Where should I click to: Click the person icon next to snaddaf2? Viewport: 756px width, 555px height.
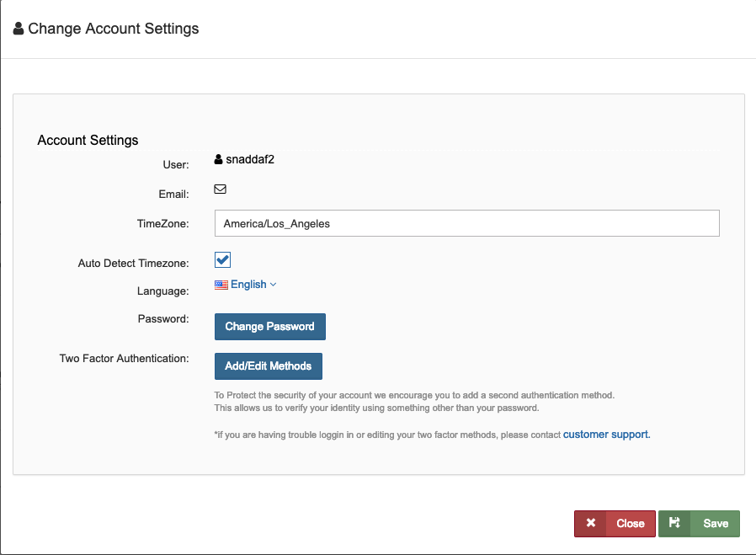(219, 158)
